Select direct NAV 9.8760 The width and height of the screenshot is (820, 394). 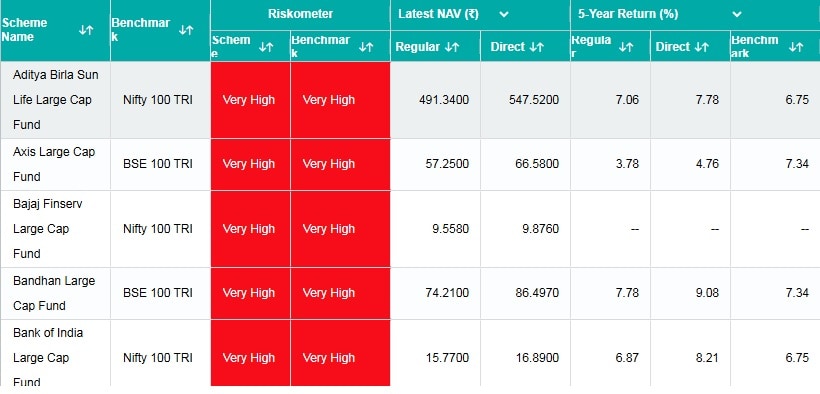(x=540, y=229)
